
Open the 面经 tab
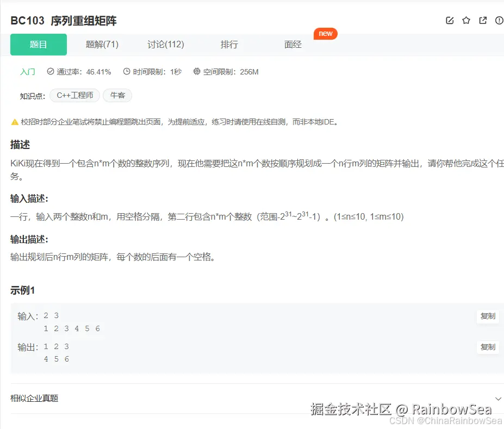[x=293, y=45]
